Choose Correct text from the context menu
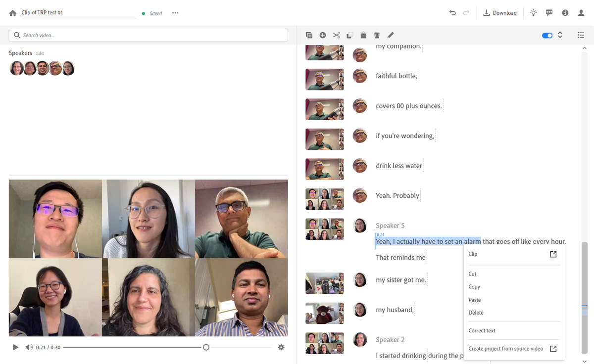 tap(482, 330)
